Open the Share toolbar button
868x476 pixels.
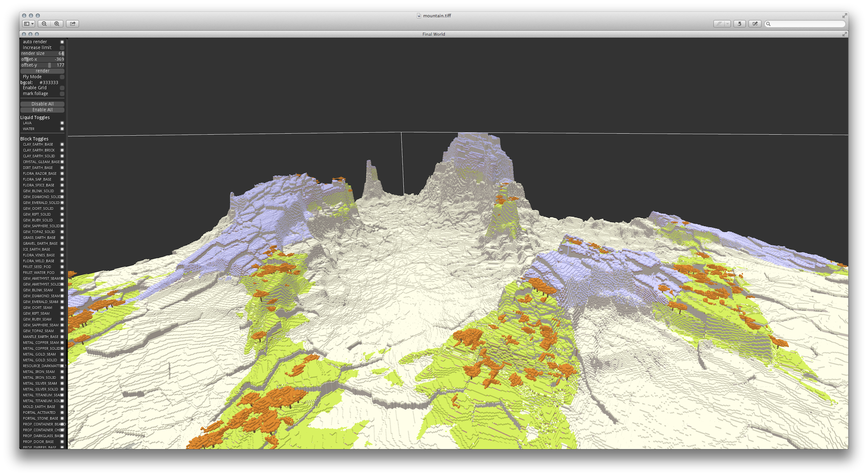[x=73, y=24]
